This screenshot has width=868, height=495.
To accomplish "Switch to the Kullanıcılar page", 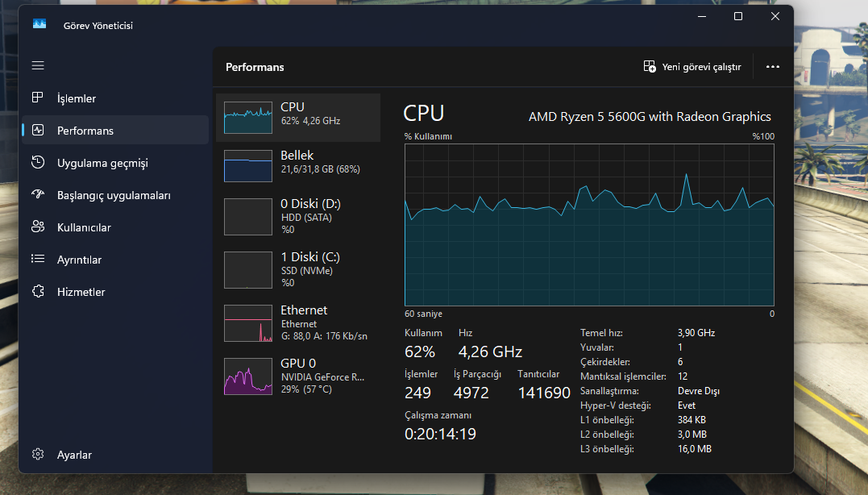I will pyautogui.click(x=115, y=227).
